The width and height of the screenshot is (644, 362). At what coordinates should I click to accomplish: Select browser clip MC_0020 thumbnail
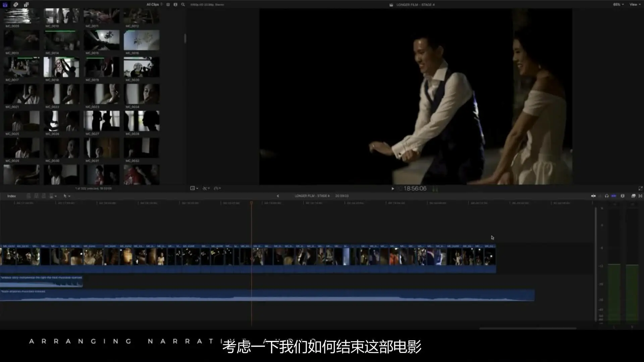pyautogui.click(x=142, y=67)
